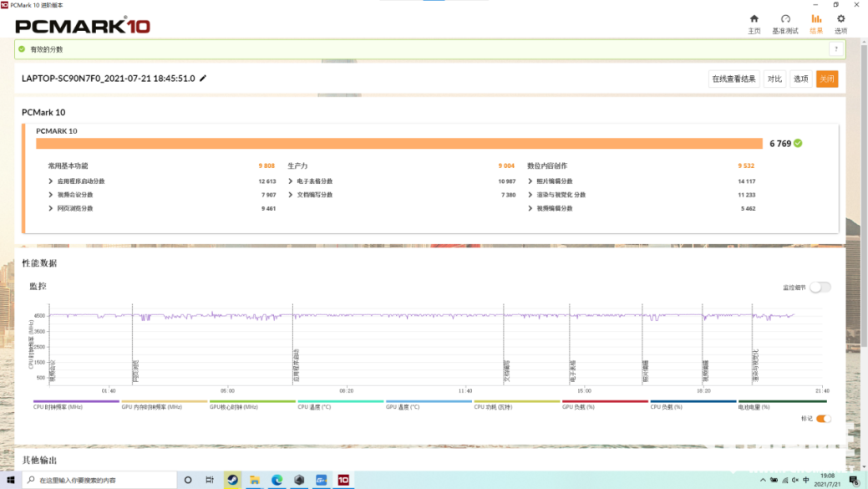Click 在线查看结果 button

pyautogui.click(x=733, y=79)
